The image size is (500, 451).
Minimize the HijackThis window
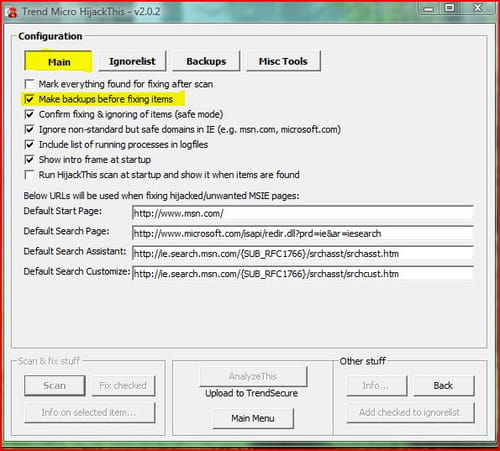429,9
